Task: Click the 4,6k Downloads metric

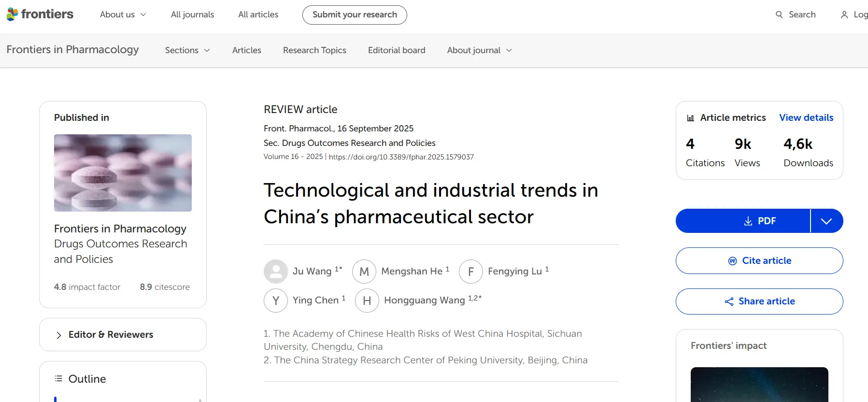Action: click(808, 152)
